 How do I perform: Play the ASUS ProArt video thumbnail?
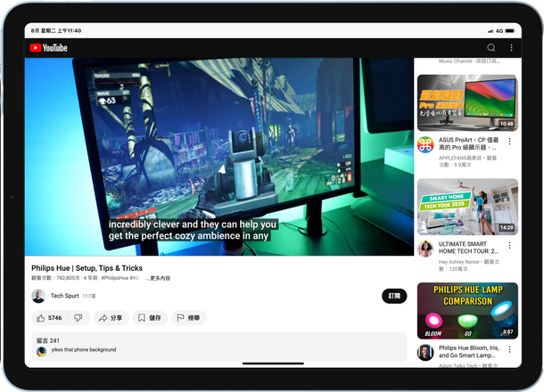click(x=466, y=102)
